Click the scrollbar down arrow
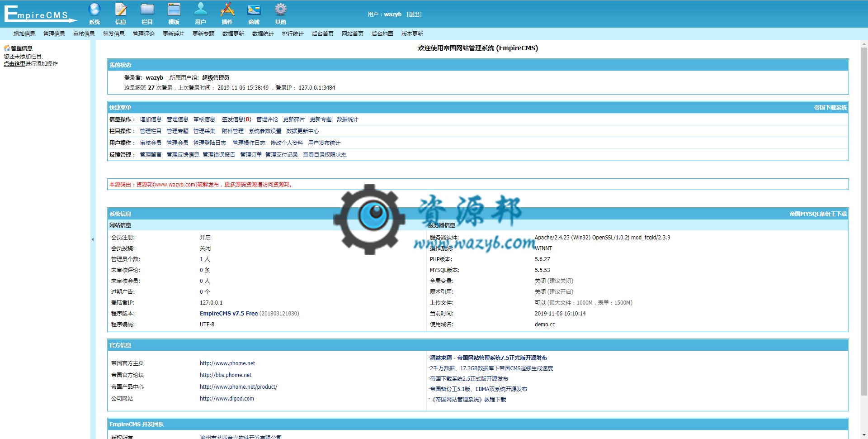Viewport: 868px width, 439px height. [x=864, y=435]
